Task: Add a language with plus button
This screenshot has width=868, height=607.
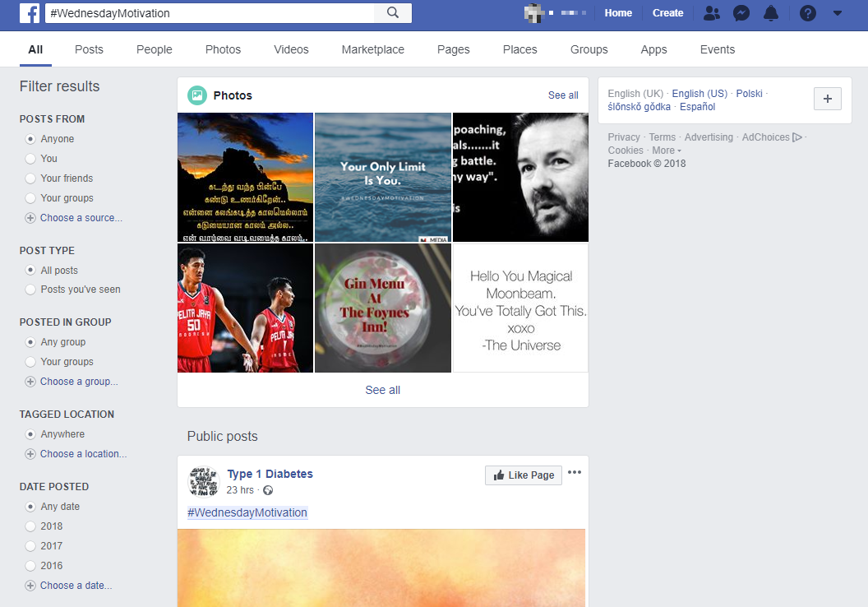Action: [x=827, y=99]
